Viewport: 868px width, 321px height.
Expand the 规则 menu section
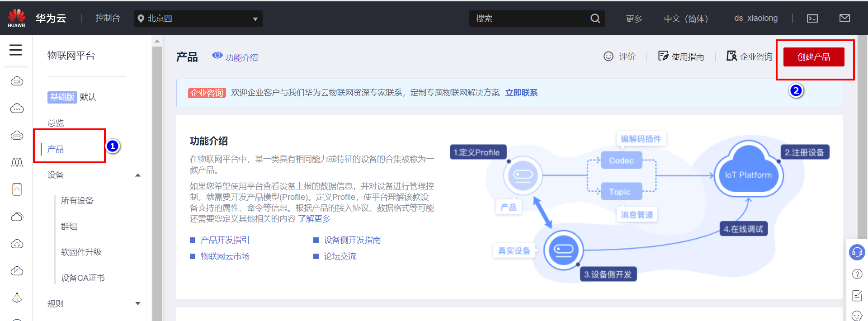[x=138, y=304]
